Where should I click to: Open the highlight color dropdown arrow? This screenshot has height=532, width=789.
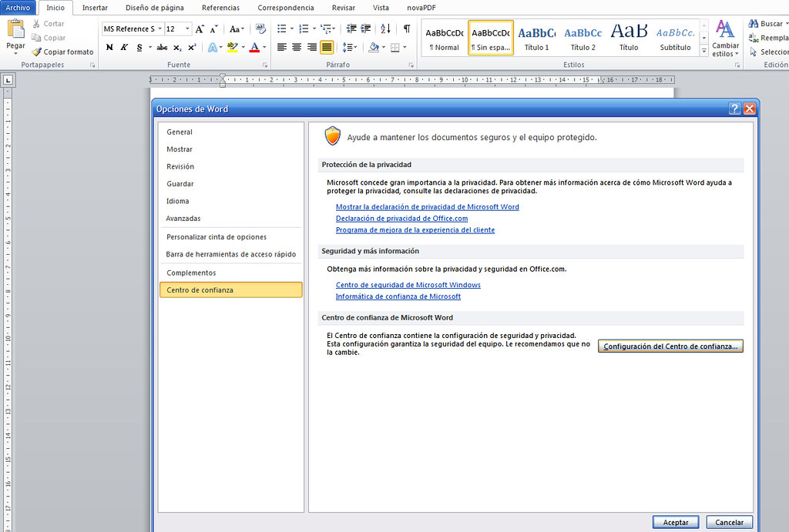244,48
